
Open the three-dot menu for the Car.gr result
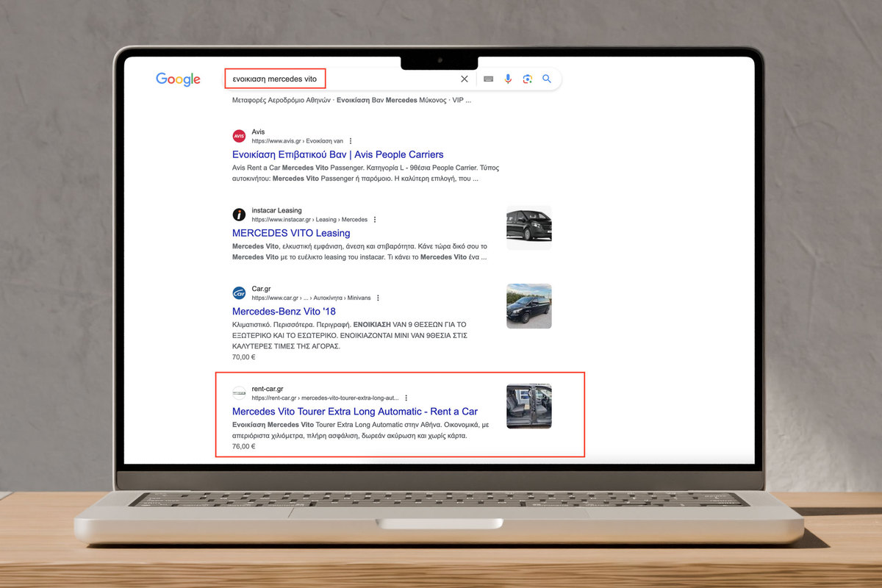(378, 298)
